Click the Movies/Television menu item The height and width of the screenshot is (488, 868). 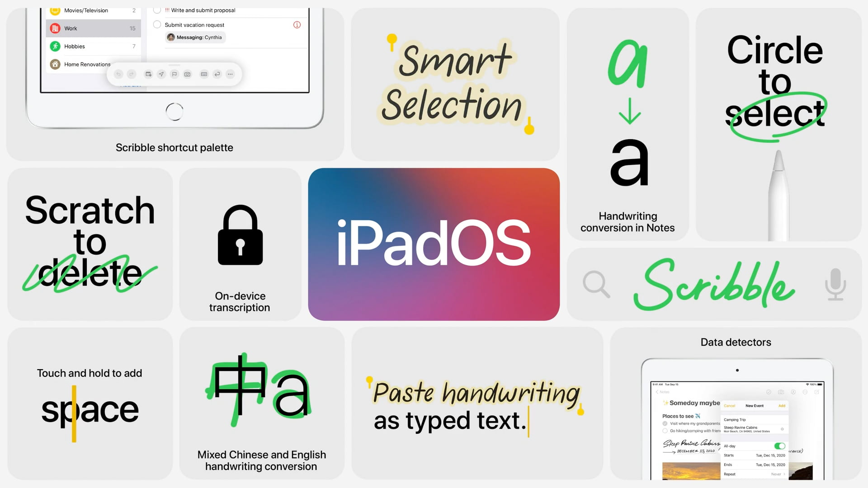90,11
